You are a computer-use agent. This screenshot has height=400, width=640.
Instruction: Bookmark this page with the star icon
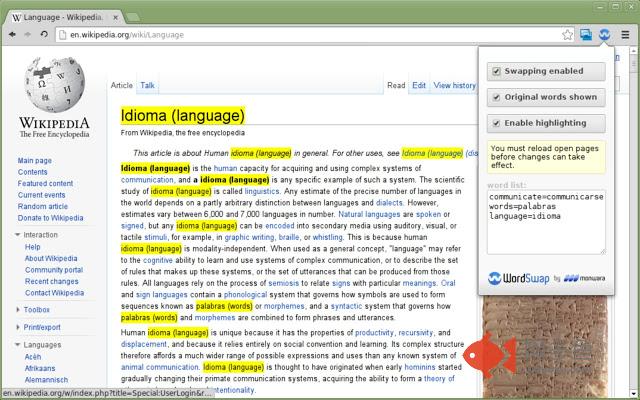pyautogui.click(x=567, y=35)
